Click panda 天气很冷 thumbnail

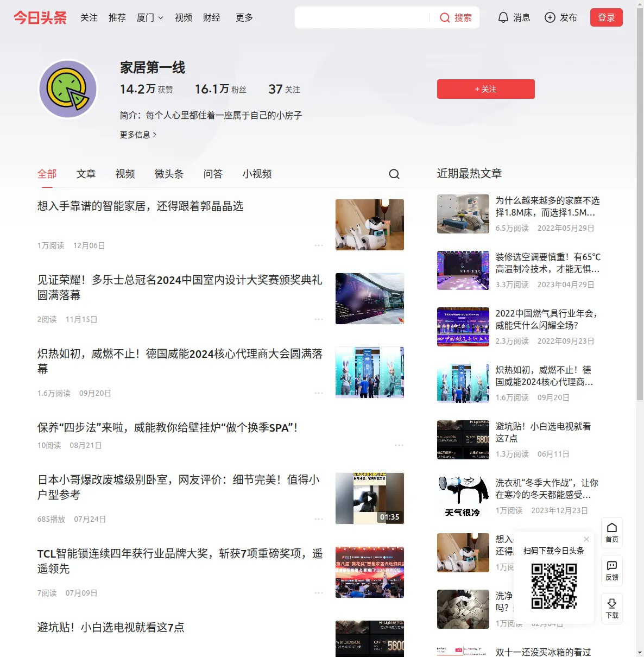[463, 496]
